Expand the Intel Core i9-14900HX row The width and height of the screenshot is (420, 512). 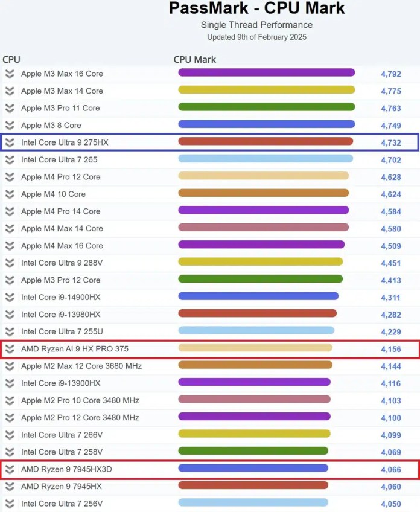point(10,298)
